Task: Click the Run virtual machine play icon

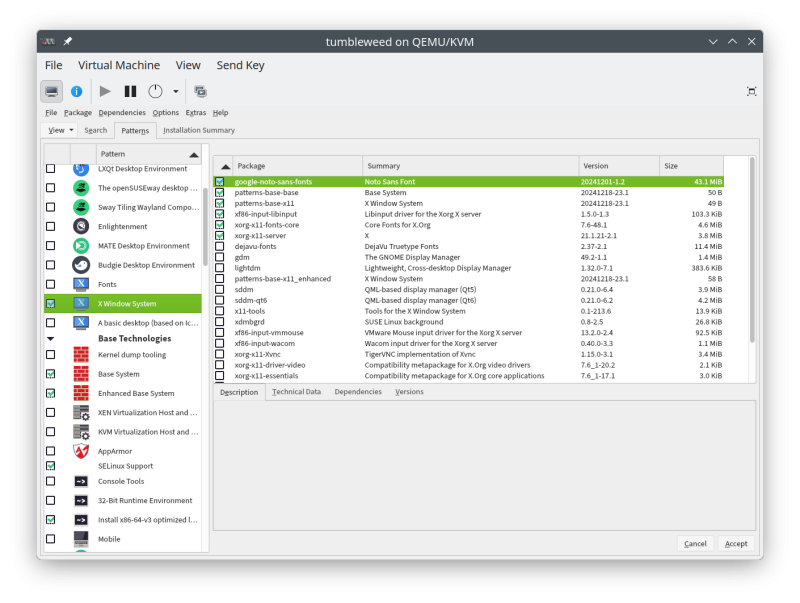Action: (x=105, y=92)
